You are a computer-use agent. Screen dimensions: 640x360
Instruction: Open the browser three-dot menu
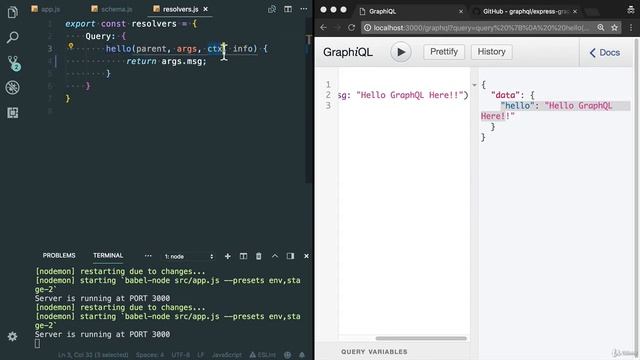tap(631, 27)
